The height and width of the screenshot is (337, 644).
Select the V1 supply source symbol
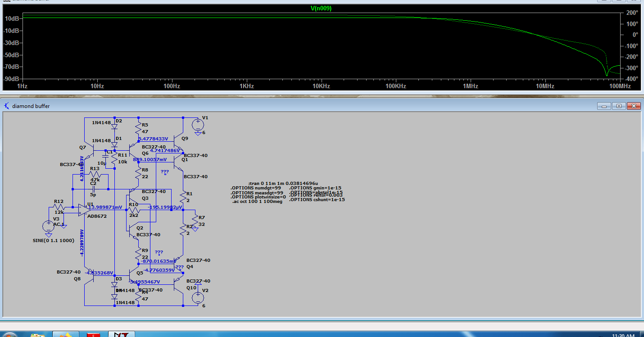tap(197, 125)
